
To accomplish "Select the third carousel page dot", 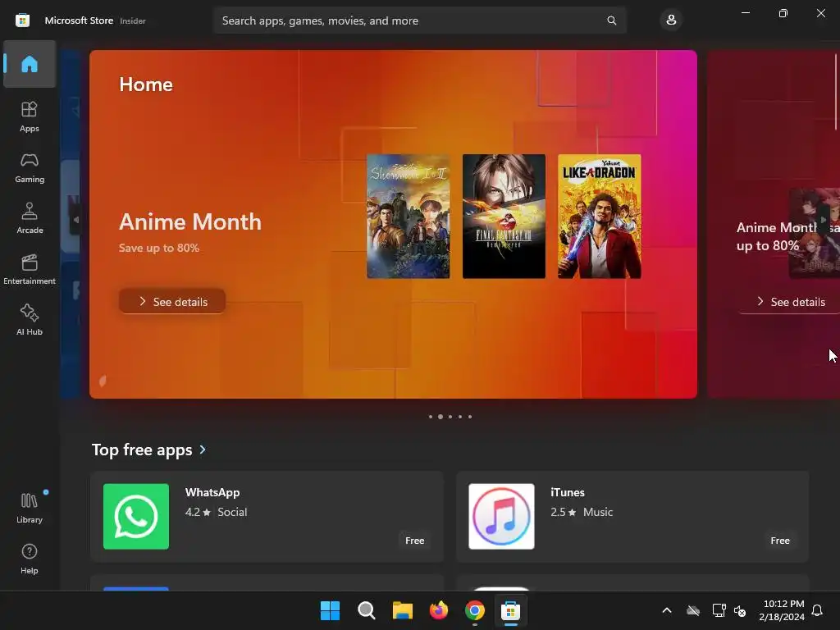I will (450, 417).
